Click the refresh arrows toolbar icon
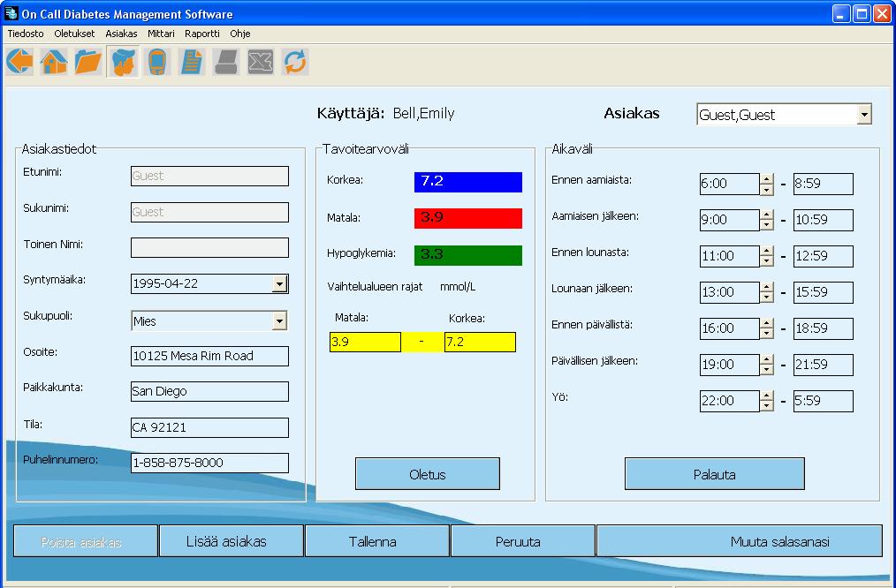Image resolution: width=896 pixels, height=588 pixels. pyautogui.click(x=295, y=62)
